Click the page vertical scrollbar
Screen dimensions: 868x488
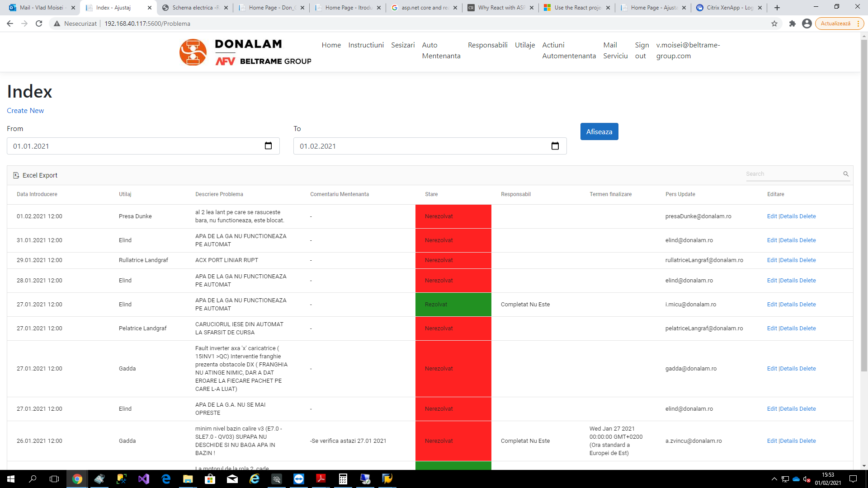864,206
